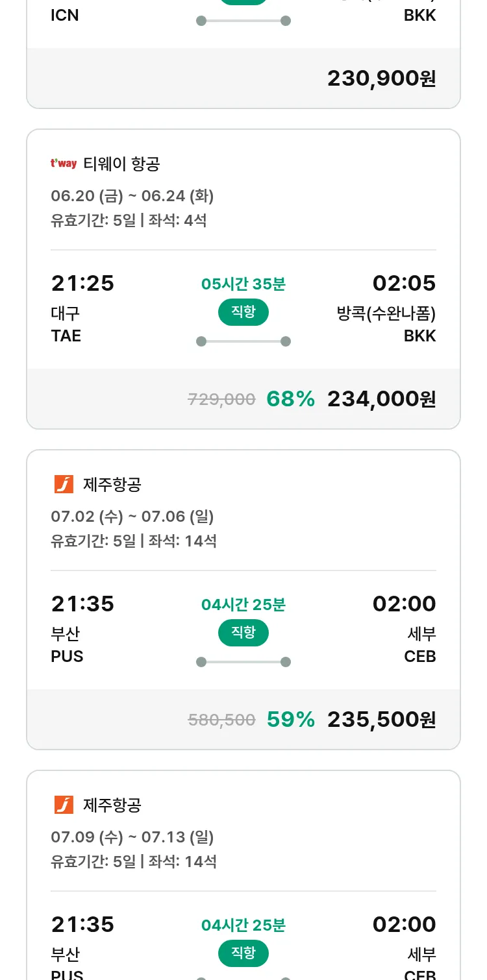
Task: Select the 230,900원 fare
Action: [x=381, y=79]
